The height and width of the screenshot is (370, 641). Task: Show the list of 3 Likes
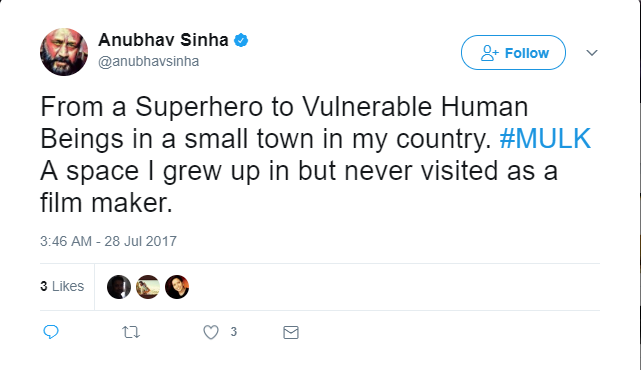coord(62,286)
